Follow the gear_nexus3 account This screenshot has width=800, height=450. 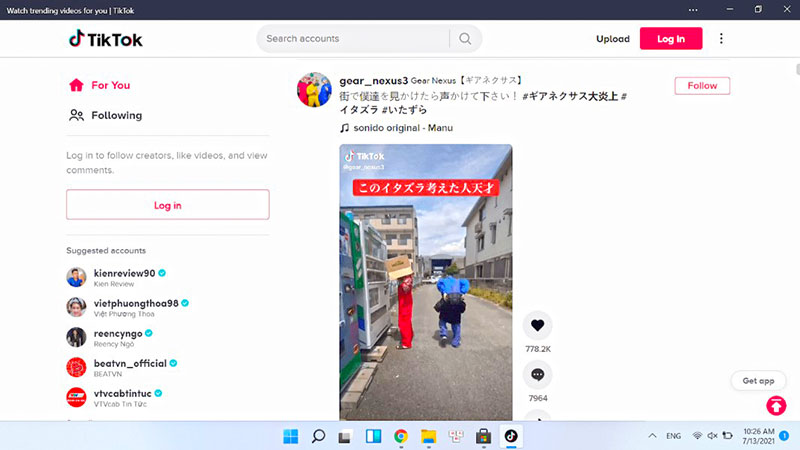(702, 86)
